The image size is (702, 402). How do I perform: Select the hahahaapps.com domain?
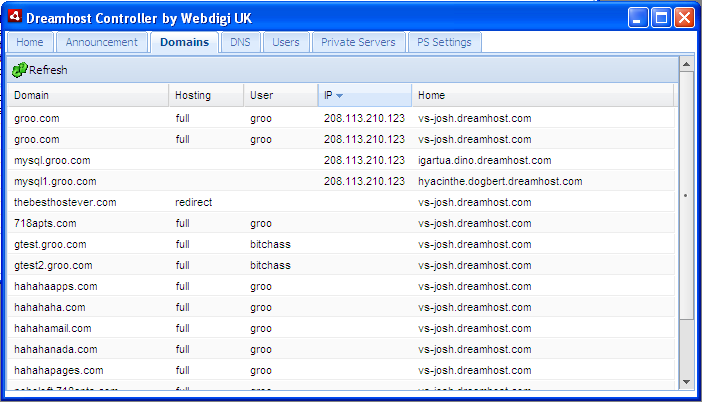click(56, 287)
